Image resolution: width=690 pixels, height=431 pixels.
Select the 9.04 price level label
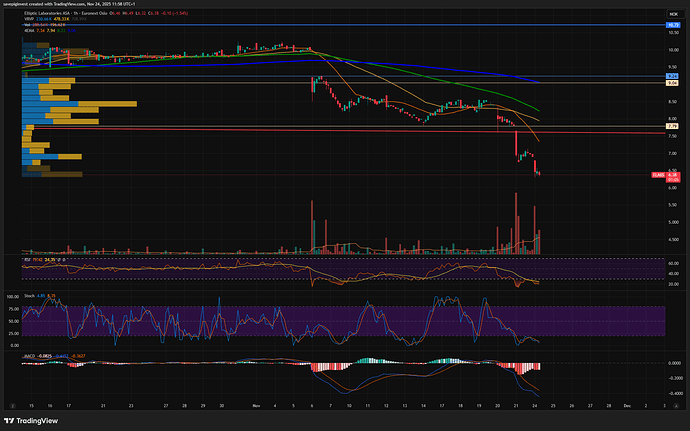[673, 83]
